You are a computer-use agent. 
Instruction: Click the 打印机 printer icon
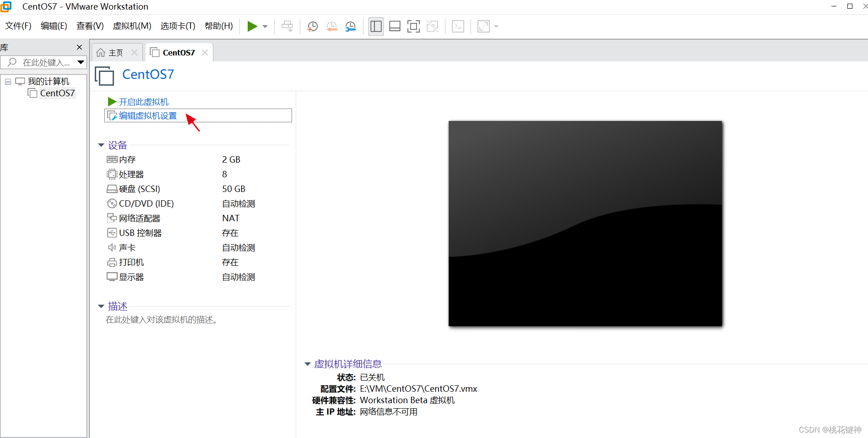[112, 263]
